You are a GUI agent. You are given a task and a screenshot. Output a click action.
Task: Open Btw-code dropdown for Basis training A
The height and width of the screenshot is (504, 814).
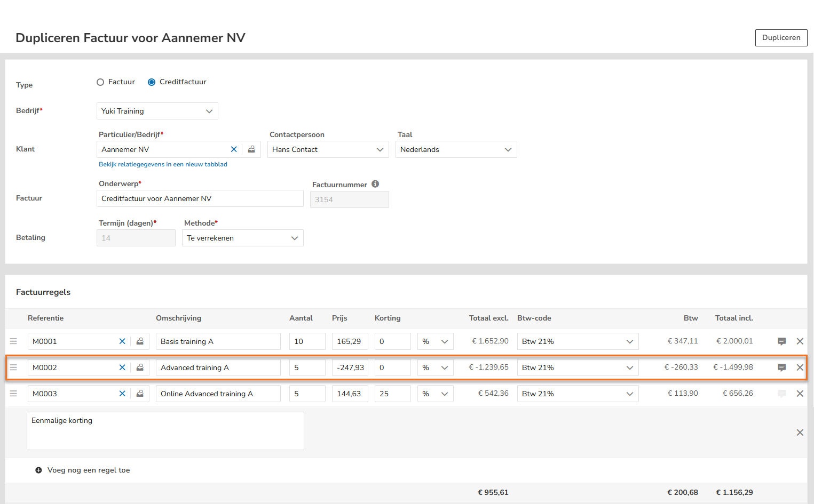point(578,341)
